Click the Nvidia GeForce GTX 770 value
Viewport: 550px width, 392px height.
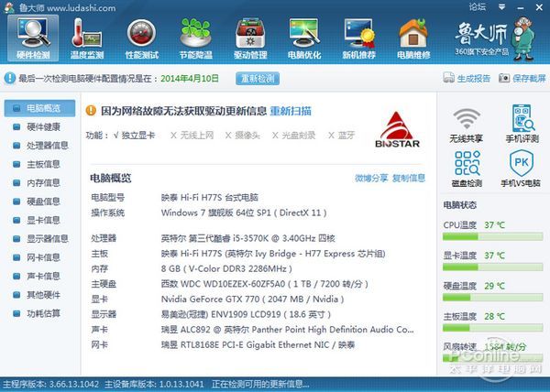[x=253, y=299]
